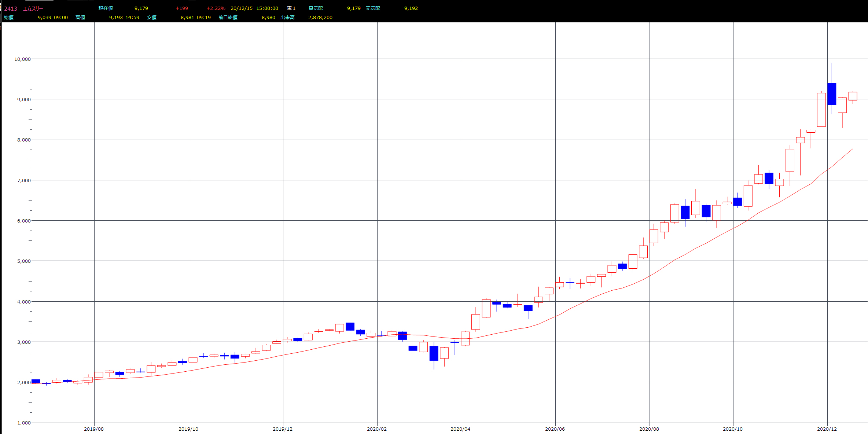Click the 2019/12 date axis label
Screen dimensions: 868x434
coord(283,429)
